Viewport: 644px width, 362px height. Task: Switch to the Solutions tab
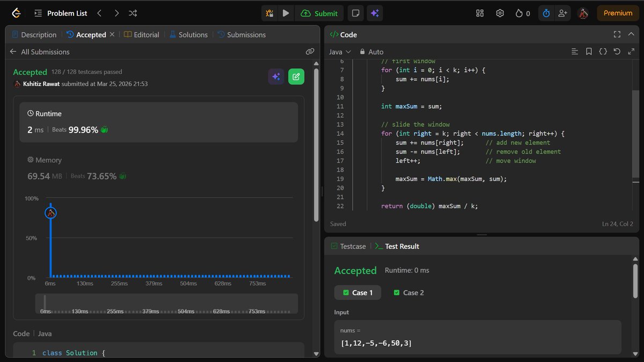[188, 34]
